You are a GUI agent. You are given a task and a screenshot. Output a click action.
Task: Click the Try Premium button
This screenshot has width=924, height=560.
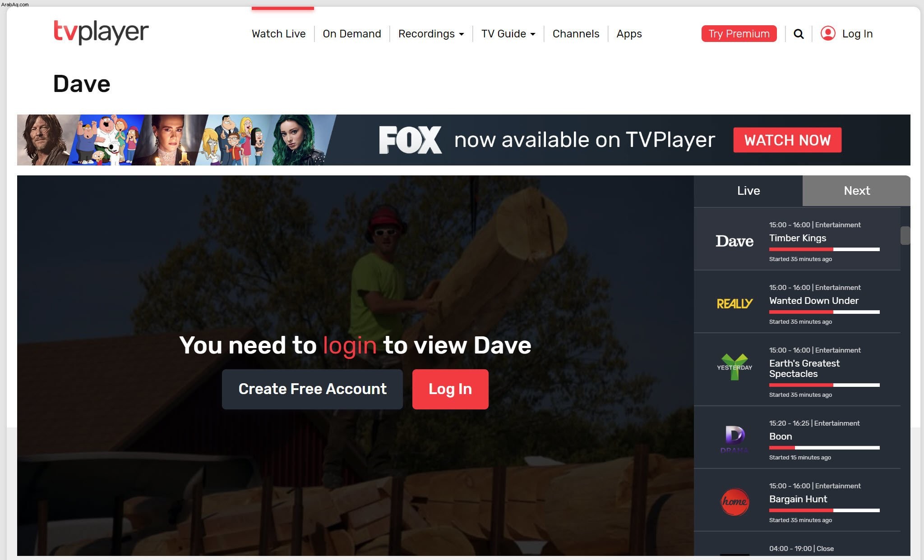coord(739,34)
